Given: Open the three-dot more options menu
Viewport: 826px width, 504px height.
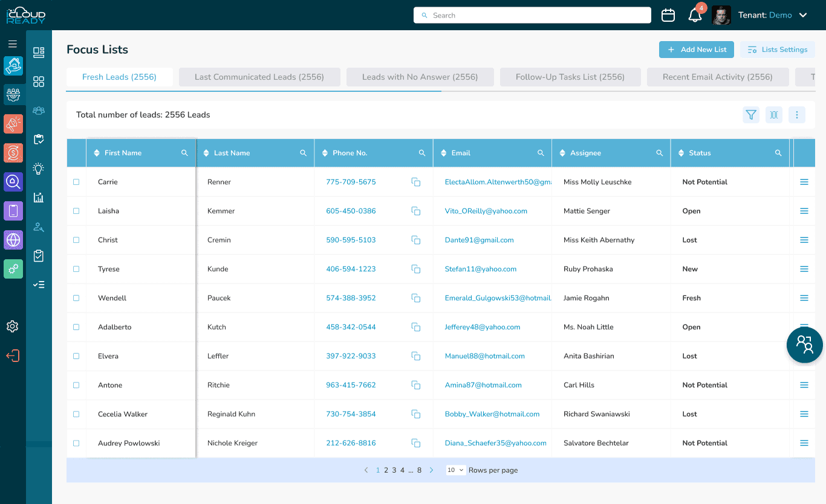Looking at the screenshot, I should tap(797, 115).
